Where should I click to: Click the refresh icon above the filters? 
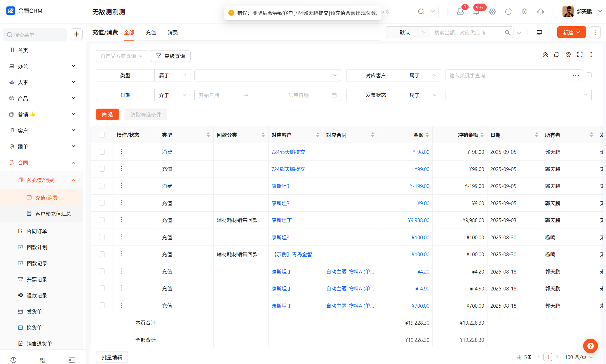coord(557,55)
